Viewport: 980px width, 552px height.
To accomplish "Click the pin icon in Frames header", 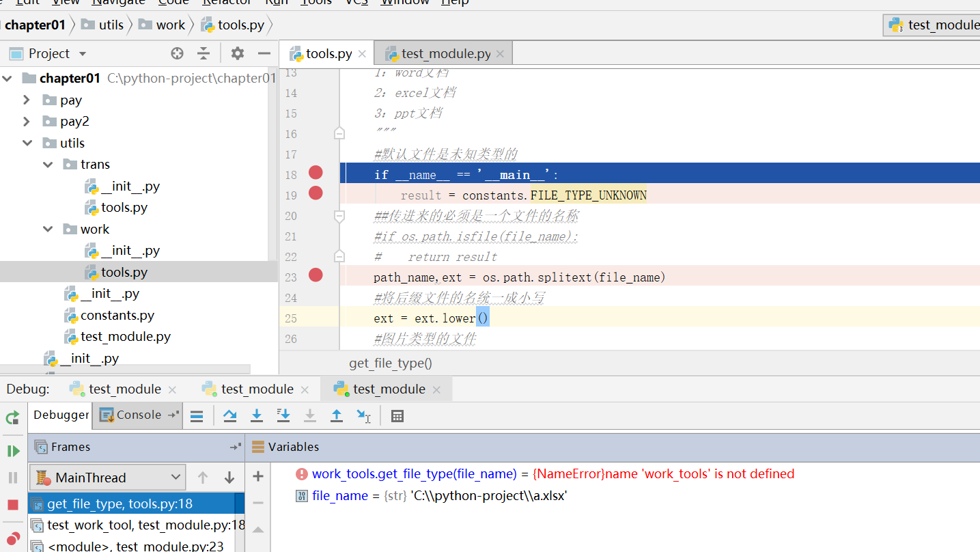I will pos(236,447).
